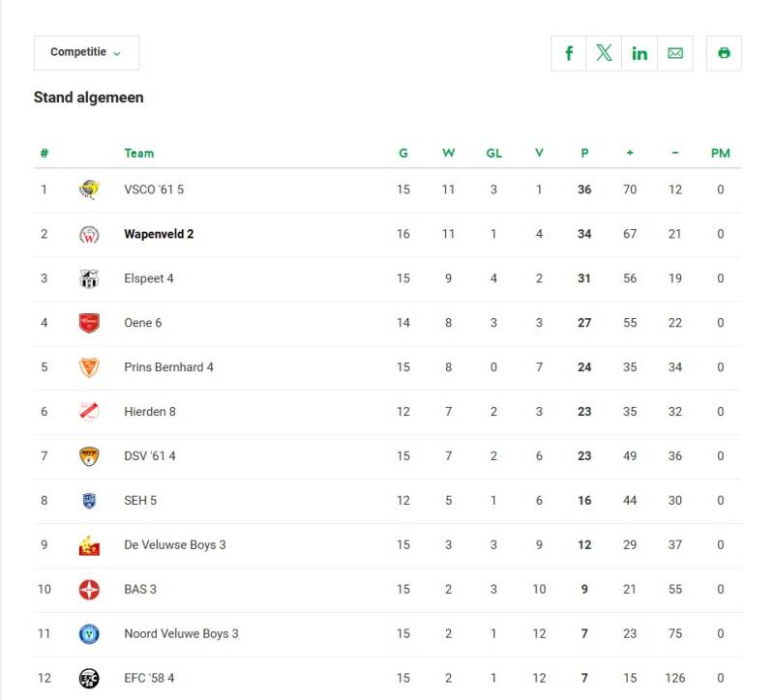The width and height of the screenshot is (774, 700).
Task: Click the P points column header
Action: click(x=584, y=153)
